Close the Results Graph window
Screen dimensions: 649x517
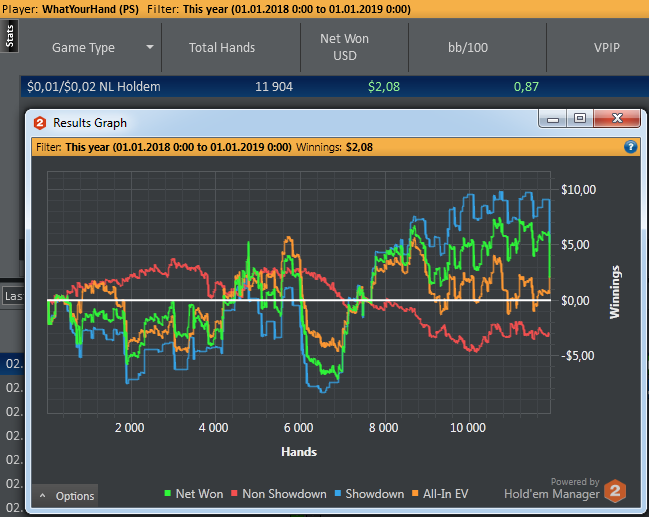[x=617, y=119]
